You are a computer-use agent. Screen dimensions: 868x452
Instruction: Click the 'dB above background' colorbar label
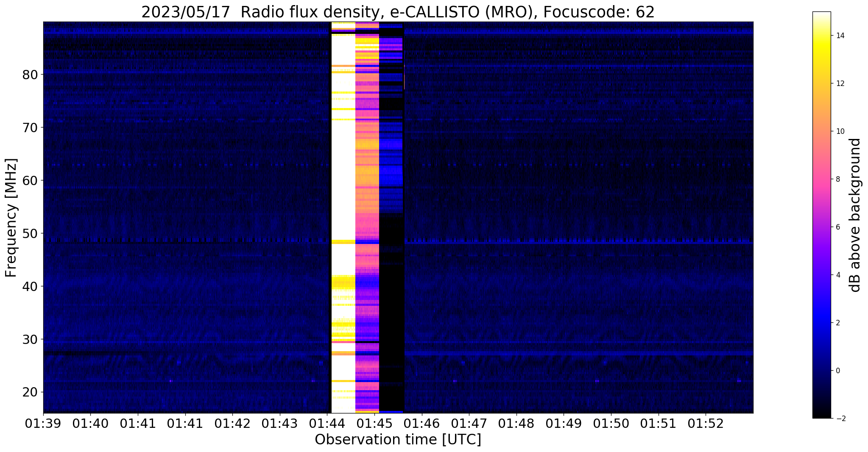[855, 215]
